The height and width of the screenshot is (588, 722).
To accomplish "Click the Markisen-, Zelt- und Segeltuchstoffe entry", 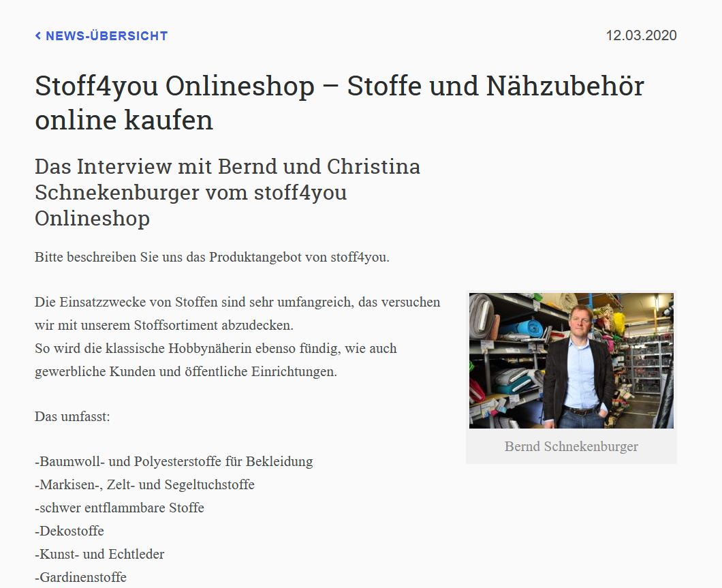I will [x=144, y=484].
